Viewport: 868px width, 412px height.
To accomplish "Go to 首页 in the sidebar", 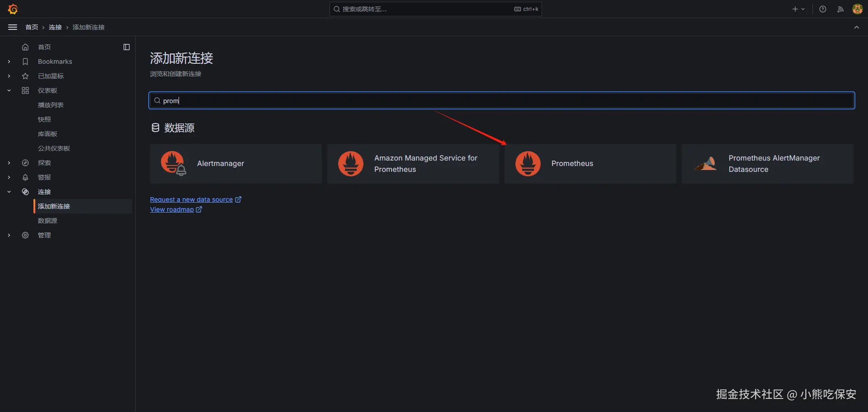I will point(44,47).
